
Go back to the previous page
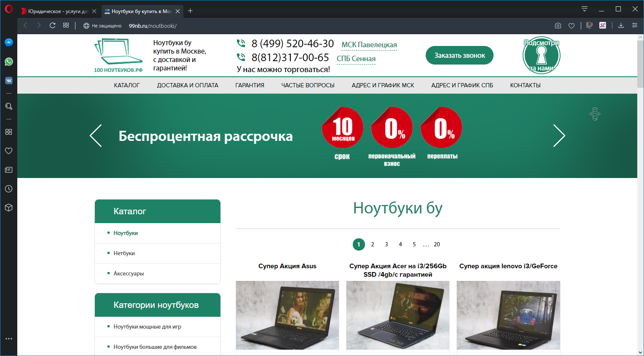[25, 25]
